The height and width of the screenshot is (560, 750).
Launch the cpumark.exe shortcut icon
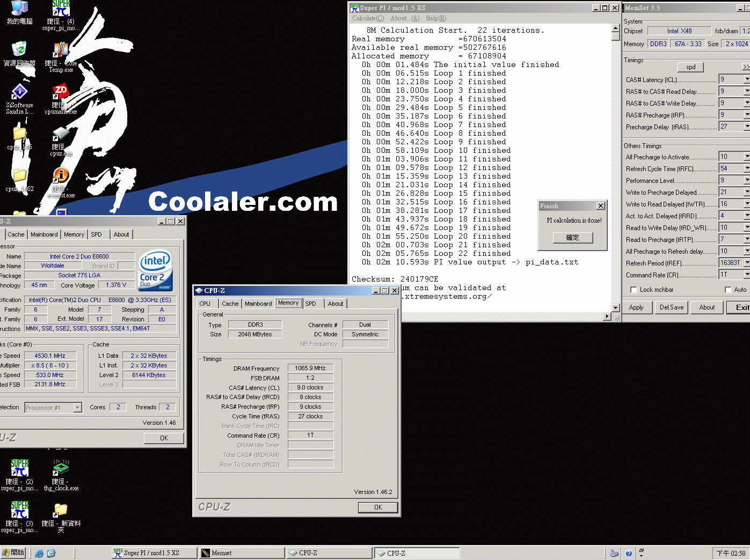tap(61, 99)
